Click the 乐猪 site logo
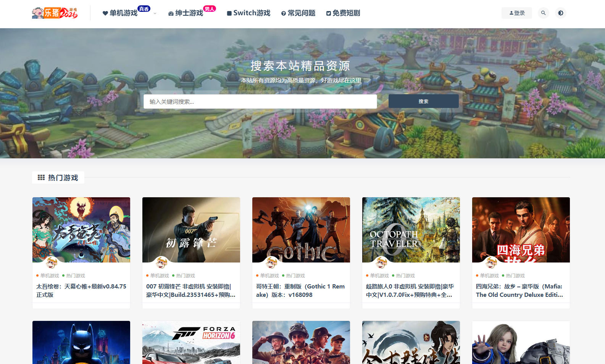605x364 pixels. coord(55,13)
